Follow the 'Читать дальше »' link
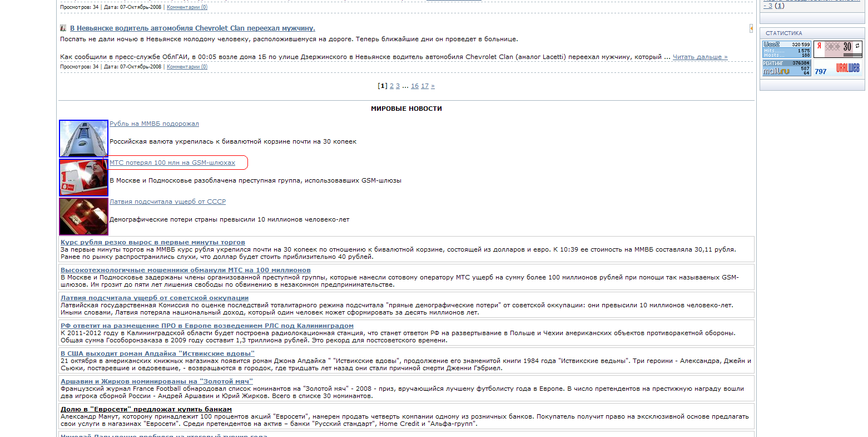Image resolution: width=868 pixels, height=437 pixels. click(700, 57)
